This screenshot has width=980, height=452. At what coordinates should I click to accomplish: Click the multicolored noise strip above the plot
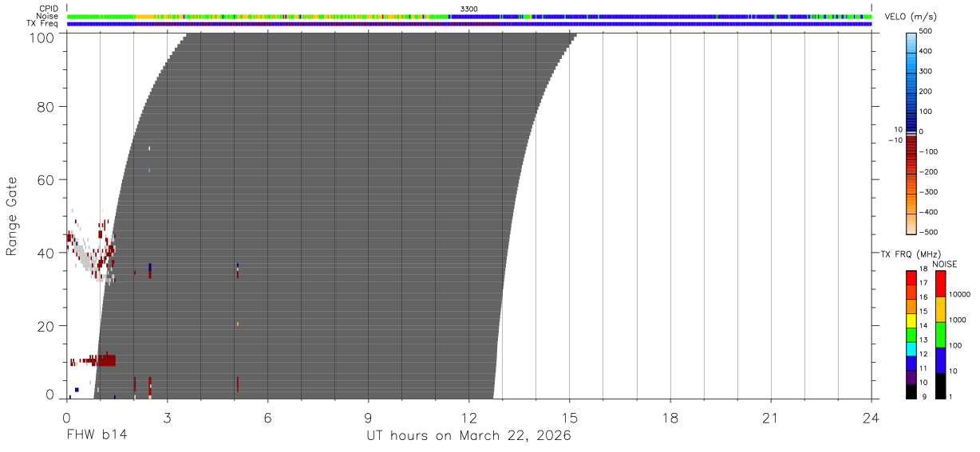[468, 16]
